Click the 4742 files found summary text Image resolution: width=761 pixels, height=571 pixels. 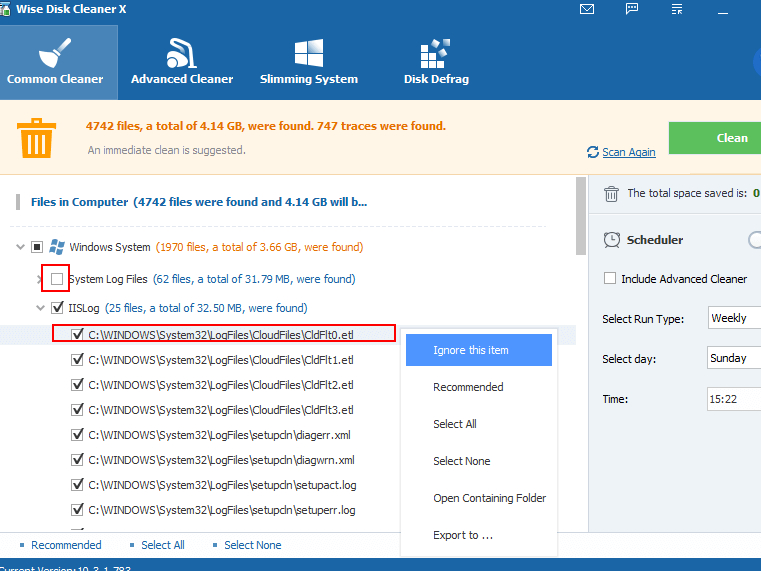pos(265,126)
